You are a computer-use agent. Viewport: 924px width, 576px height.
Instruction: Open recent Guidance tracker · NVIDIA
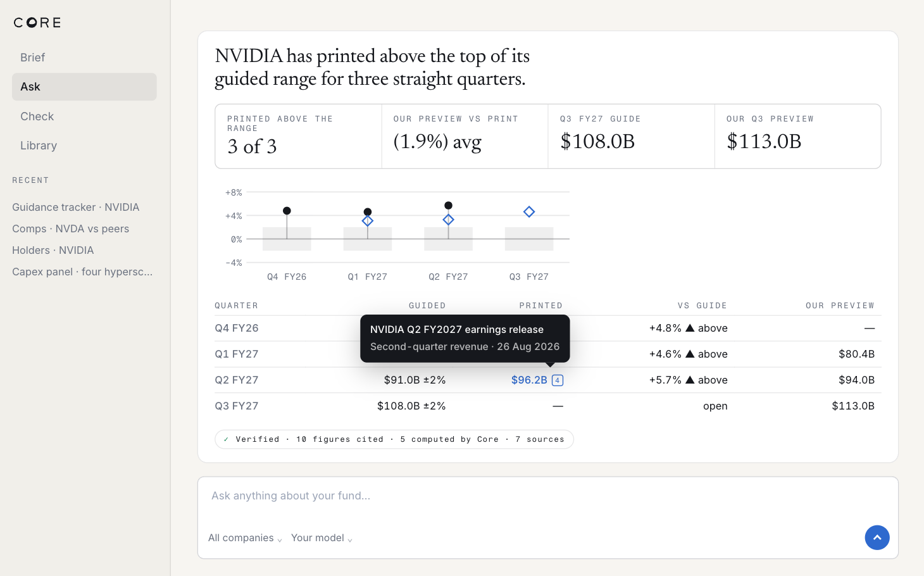point(76,207)
